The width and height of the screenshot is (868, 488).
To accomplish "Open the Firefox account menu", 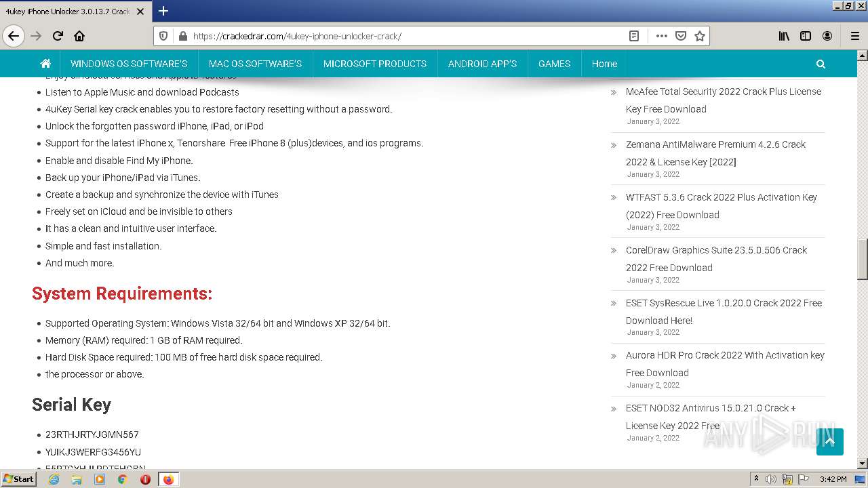I will (827, 36).
